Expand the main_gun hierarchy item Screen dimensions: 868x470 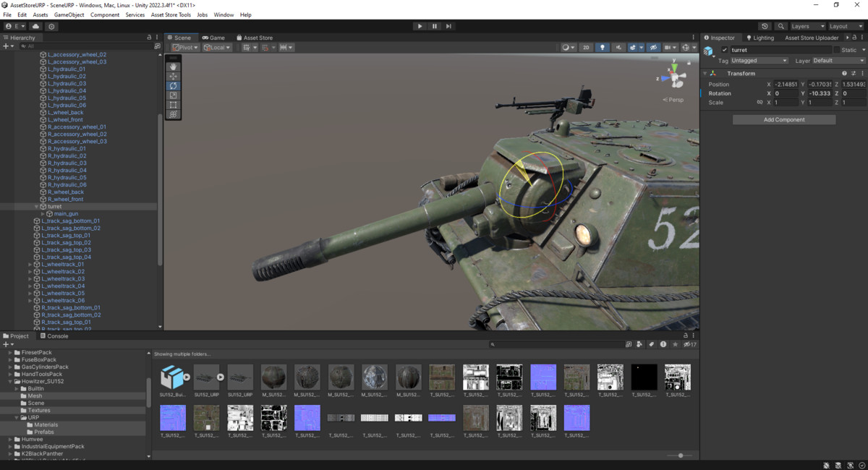pyautogui.click(x=43, y=213)
